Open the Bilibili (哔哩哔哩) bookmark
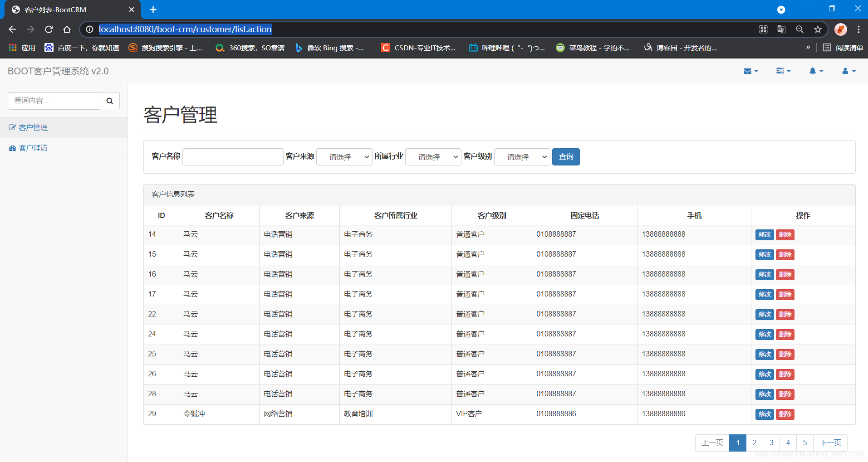Image resolution: width=868 pixels, height=462 pixels. tap(506, 48)
